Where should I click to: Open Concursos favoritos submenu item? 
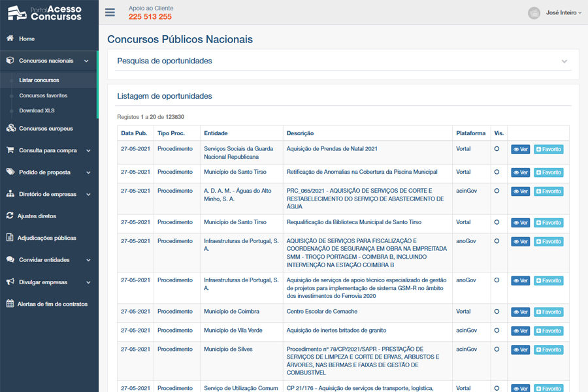pos(43,95)
